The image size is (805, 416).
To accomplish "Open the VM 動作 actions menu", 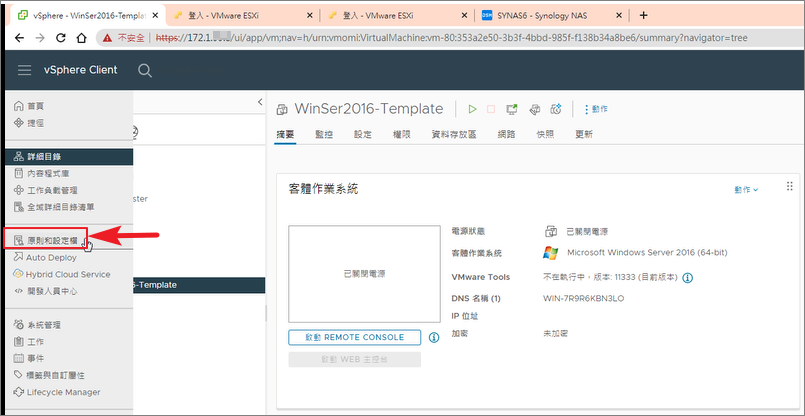I will 596,109.
